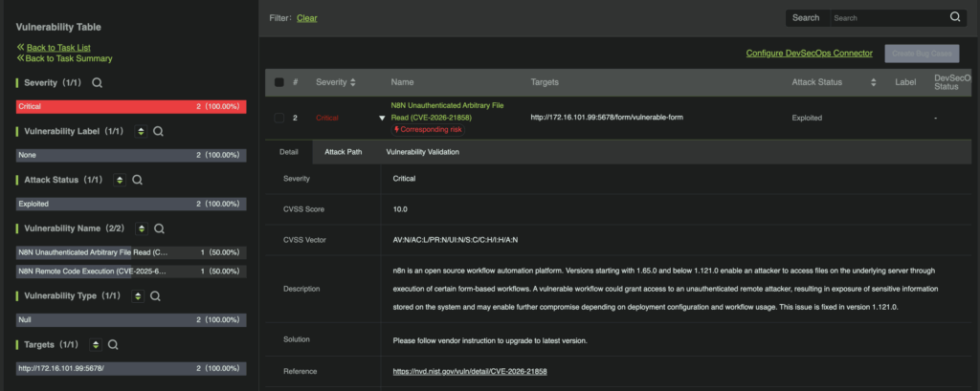Screen dimensions: 980x391
Task: Toggle the select-all checkbox in table header
Action: click(x=279, y=83)
